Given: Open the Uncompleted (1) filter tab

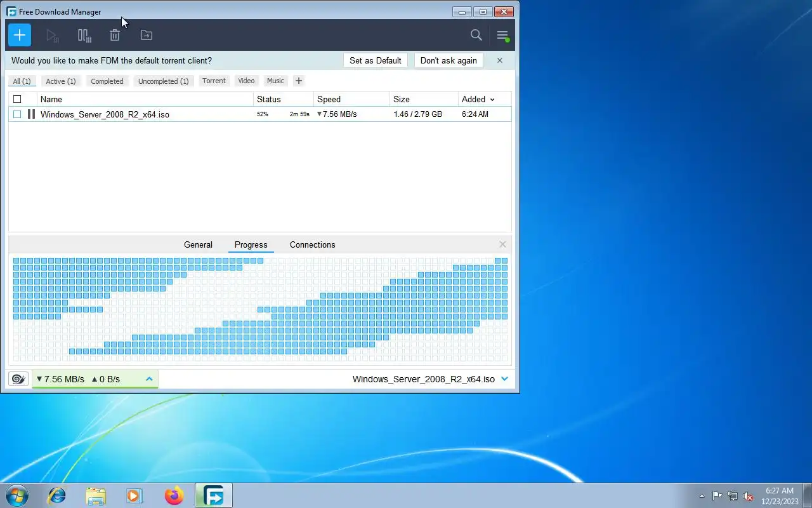Looking at the screenshot, I should 164,81.
